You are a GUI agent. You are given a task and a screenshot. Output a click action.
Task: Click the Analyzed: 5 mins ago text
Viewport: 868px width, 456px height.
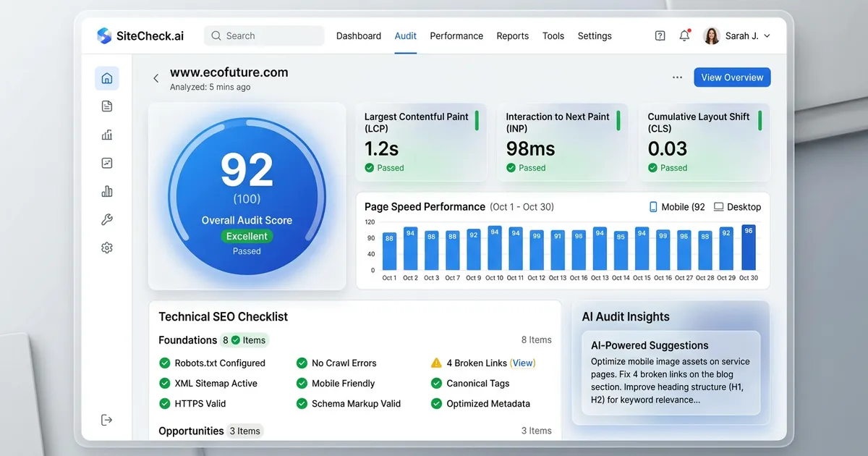(210, 87)
